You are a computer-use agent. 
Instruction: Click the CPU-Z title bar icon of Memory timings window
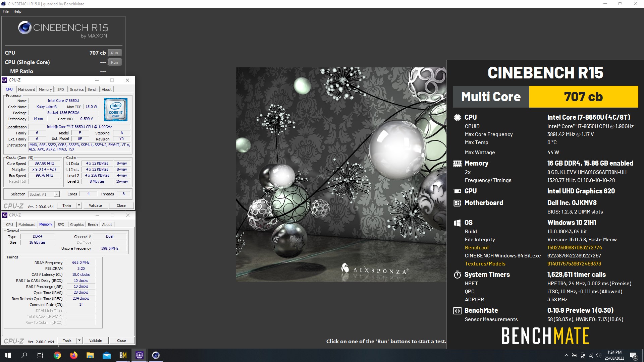coord(5,215)
